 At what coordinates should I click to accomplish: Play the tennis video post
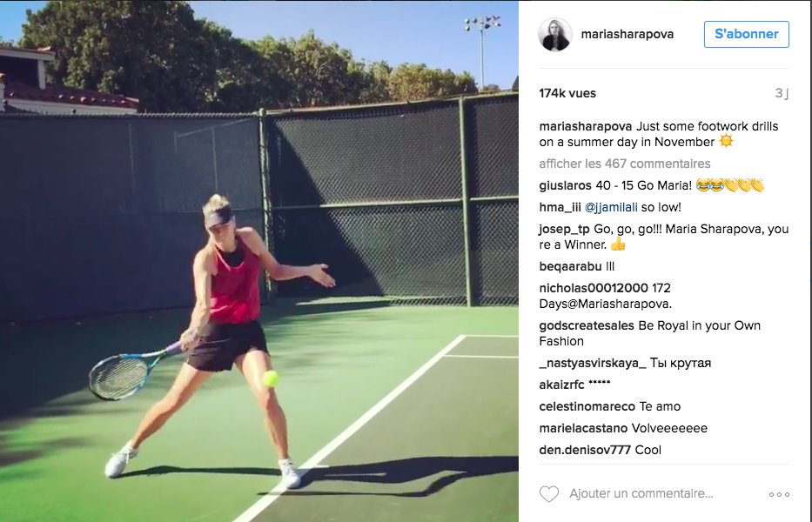coord(259,261)
